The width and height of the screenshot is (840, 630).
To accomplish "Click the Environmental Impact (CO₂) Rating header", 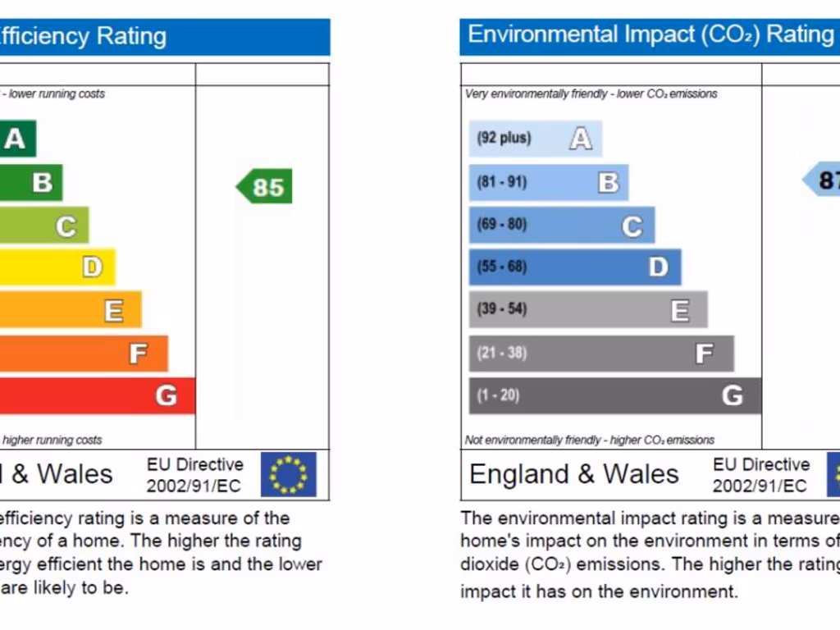I will 649,35.
